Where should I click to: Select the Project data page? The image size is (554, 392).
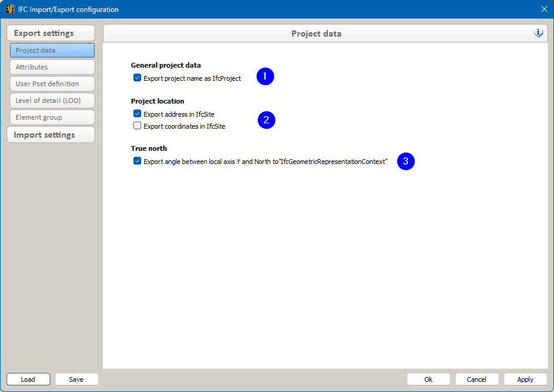[52, 50]
